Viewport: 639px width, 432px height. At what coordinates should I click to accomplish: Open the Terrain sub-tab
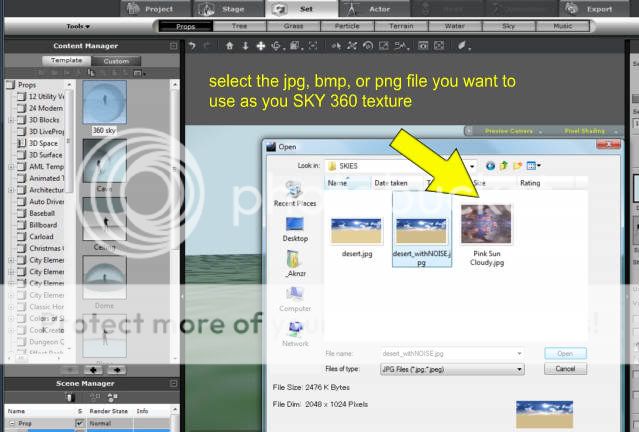(x=401, y=26)
